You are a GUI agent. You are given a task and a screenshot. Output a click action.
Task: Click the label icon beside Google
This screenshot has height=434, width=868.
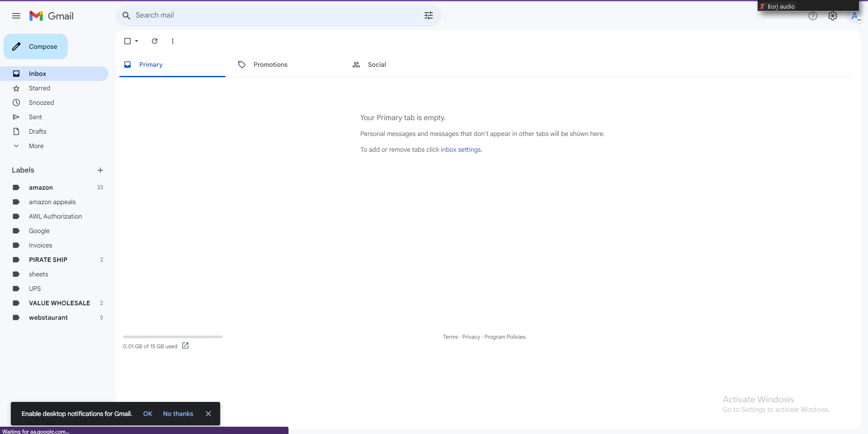16,231
